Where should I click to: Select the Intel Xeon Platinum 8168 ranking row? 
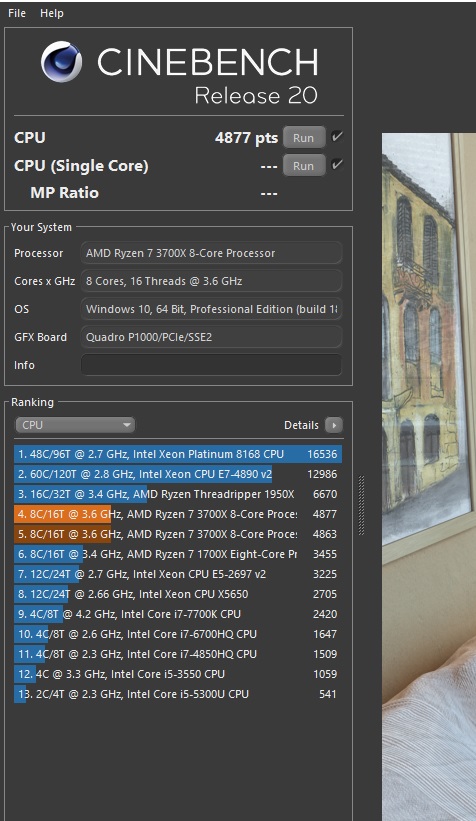178,454
